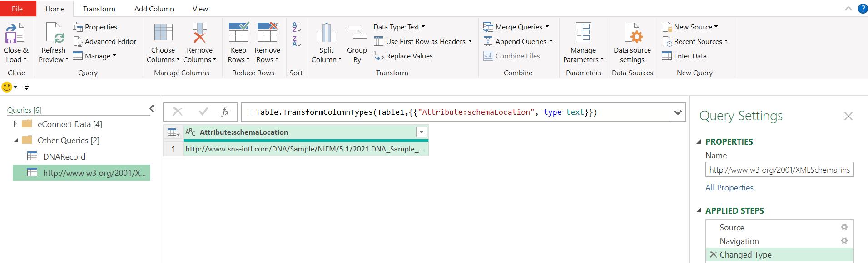Confirm formula with checkmark icon
The height and width of the screenshot is (263, 868).
(x=203, y=112)
